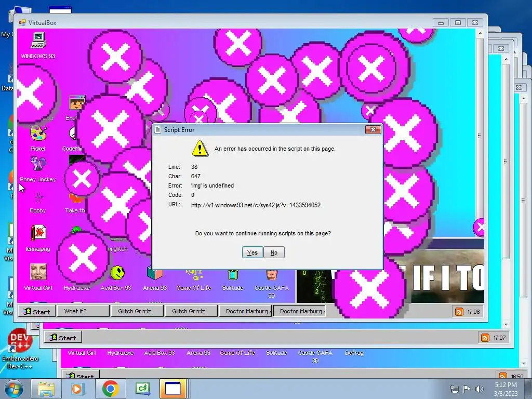Click No in Script Error dialog
This screenshot has height=399, width=532.
[x=274, y=252]
